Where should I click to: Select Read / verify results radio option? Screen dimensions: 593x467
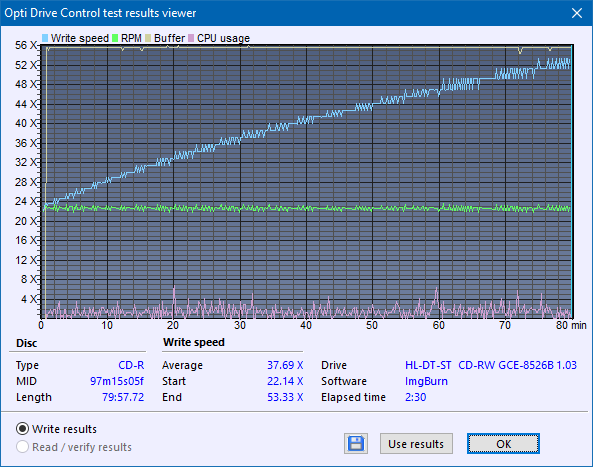click(22, 447)
